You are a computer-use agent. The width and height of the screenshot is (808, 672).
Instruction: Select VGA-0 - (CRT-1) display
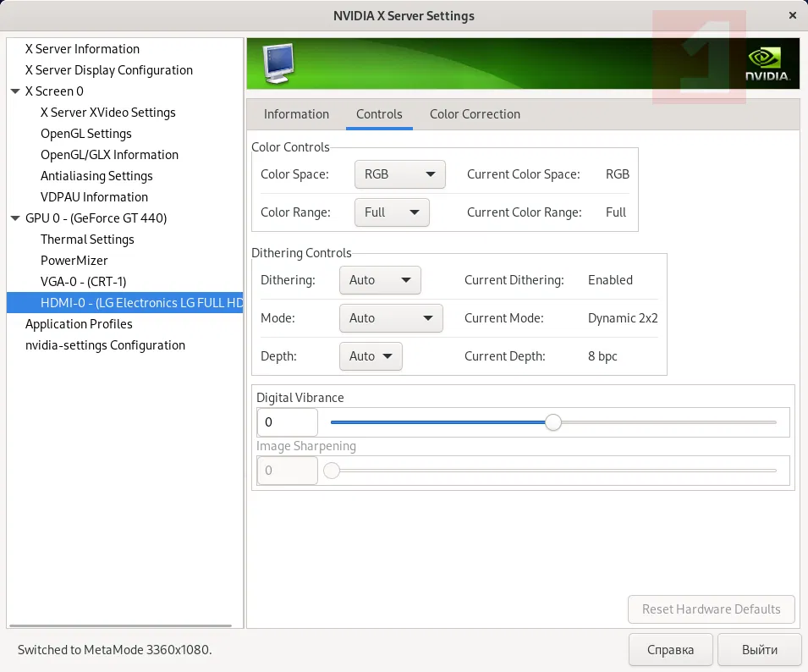click(83, 282)
